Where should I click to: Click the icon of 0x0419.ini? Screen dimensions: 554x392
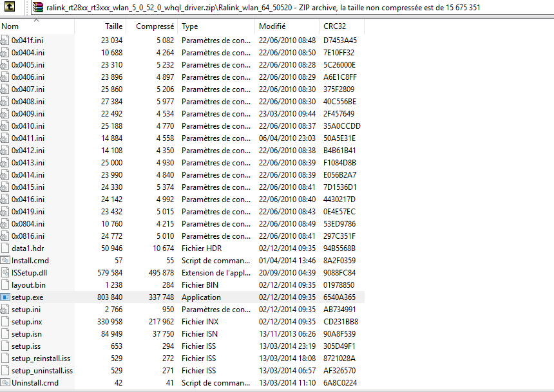[5, 212]
